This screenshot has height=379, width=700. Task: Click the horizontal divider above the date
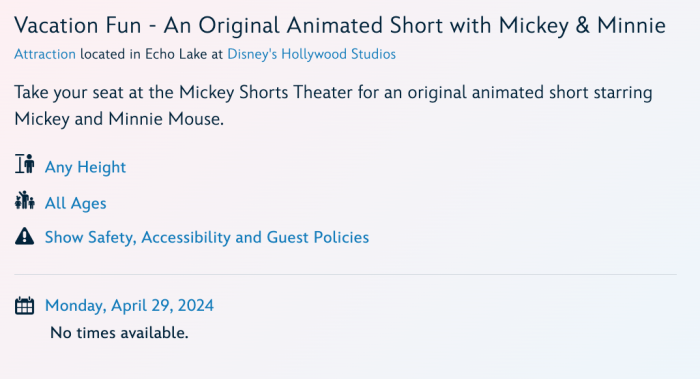(x=346, y=274)
